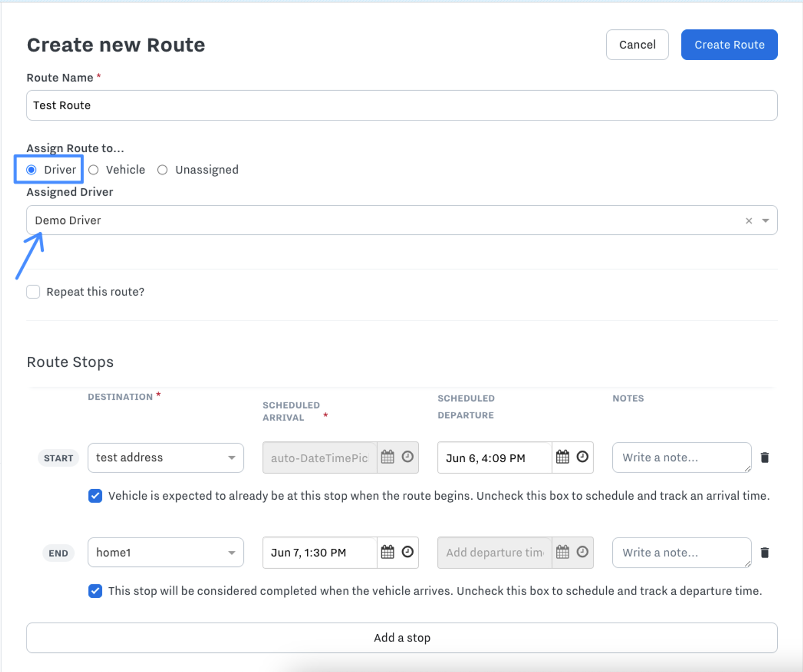Uncheck stop completed on arrival checkbox
Image resolution: width=803 pixels, height=672 pixels.
click(x=95, y=591)
